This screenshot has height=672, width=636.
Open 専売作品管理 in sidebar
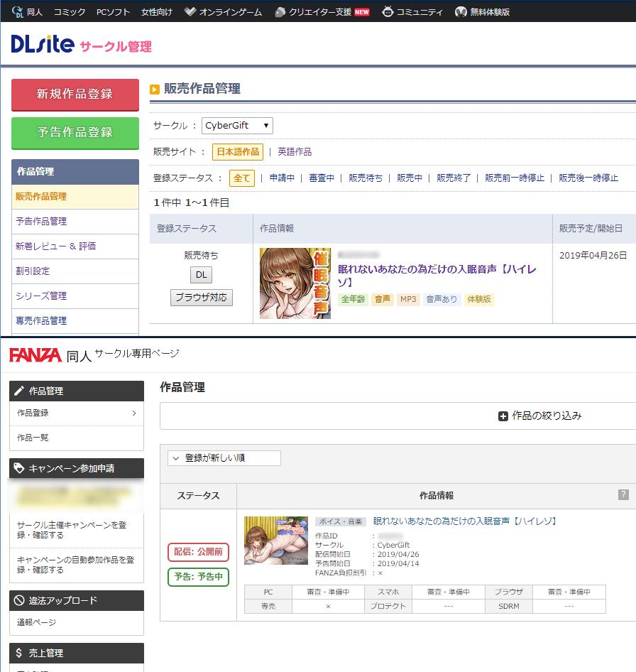(75, 321)
